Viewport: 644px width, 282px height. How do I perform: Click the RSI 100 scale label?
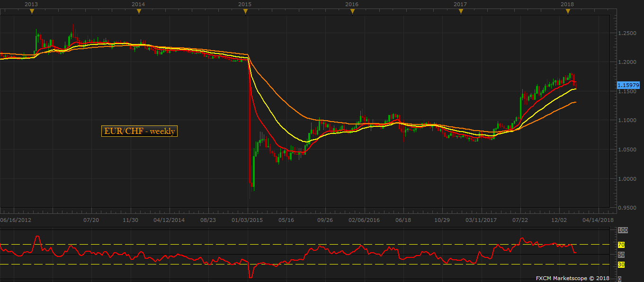[x=623, y=230]
